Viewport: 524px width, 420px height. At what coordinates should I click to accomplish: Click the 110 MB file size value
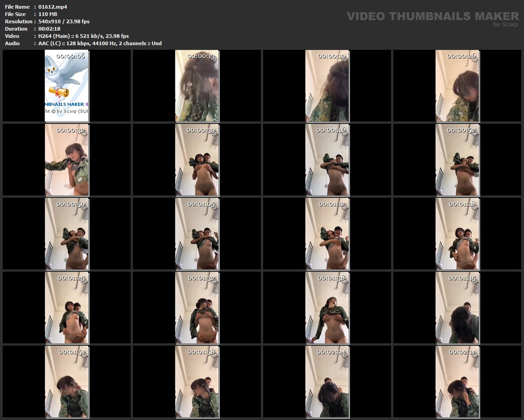pos(48,14)
